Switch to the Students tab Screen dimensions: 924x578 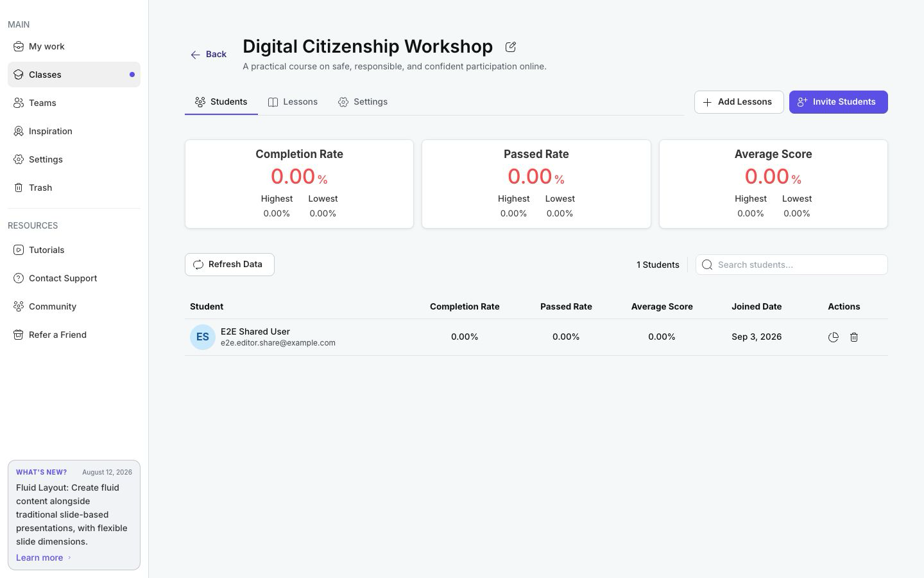[x=221, y=102]
